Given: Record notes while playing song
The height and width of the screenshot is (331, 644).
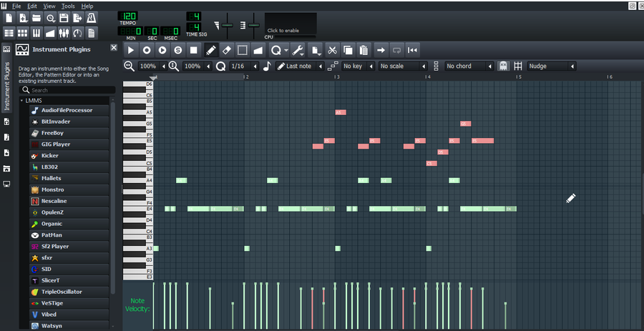Looking at the screenshot, I should [162, 51].
